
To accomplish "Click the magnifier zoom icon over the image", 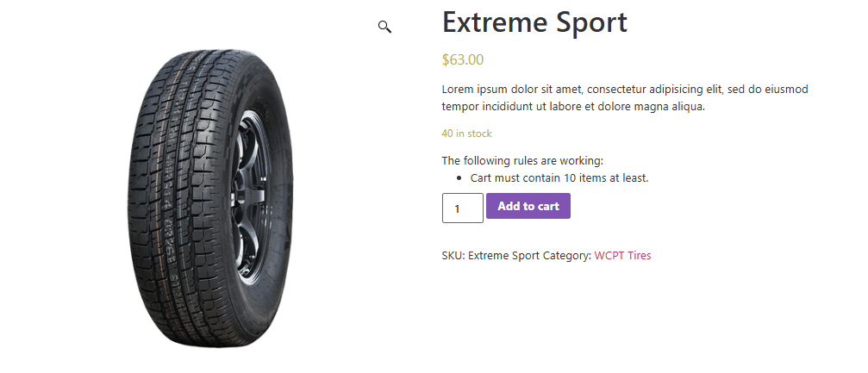I will coord(384,27).
